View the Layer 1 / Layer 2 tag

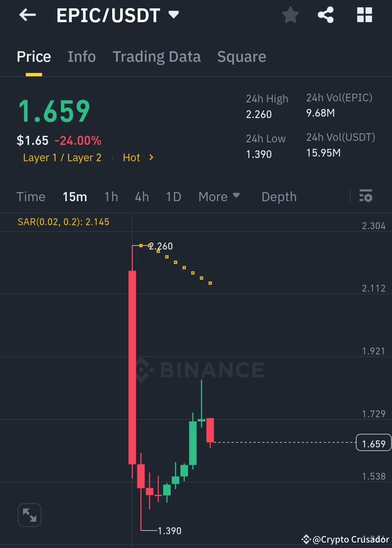(62, 158)
